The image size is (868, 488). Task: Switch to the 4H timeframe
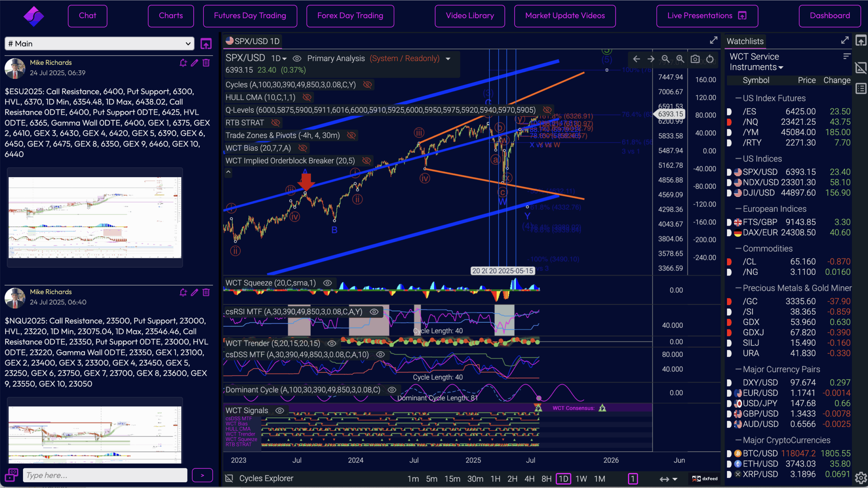pyautogui.click(x=529, y=479)
